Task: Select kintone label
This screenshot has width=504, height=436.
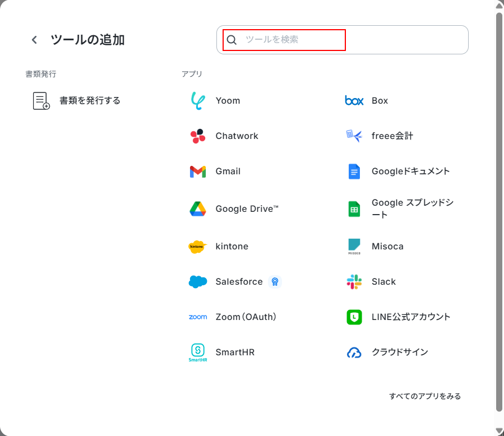Action: (232, 247)
